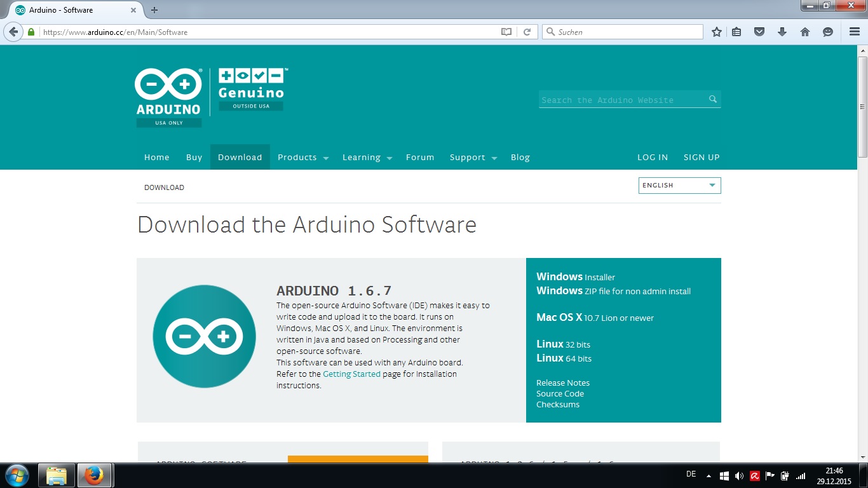Viewport: 868px width, 488px height.
Task: Expand the Products menu arrow
Action: click(x=325, y=158)
